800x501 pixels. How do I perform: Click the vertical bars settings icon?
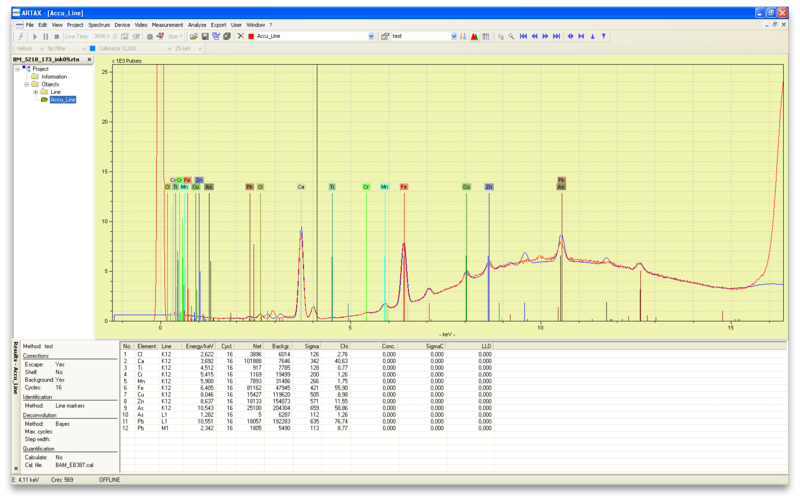pos(486,36)
